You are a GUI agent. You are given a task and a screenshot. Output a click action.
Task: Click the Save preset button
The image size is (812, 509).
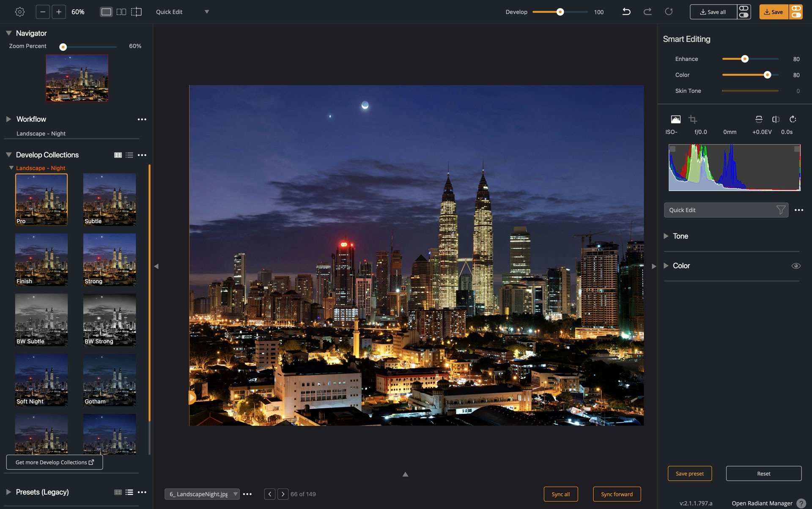click(x=689, y=473)
